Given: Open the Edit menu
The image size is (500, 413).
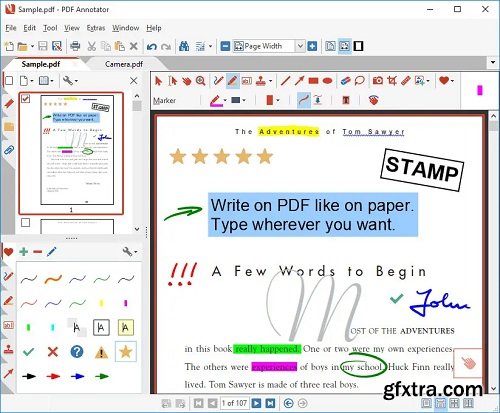Looking at the screenshot, I should click(x=29, y=28).
